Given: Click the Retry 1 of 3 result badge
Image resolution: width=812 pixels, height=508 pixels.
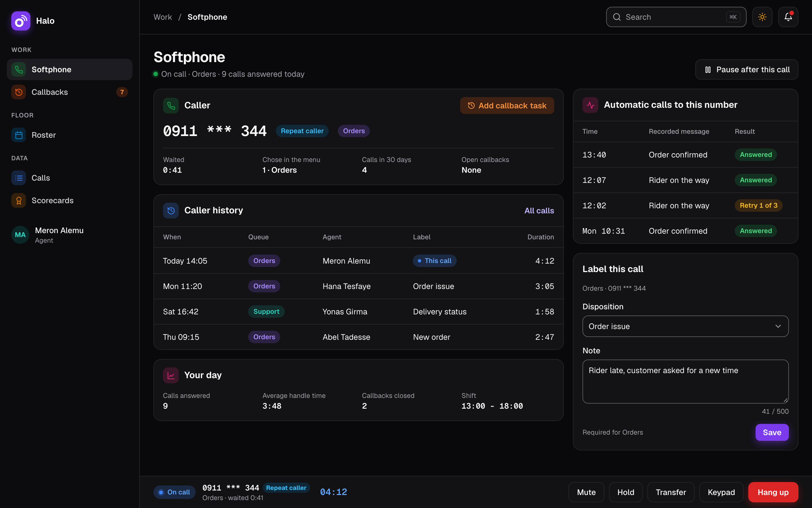Looking at the screenshot, I should pos(759,206).
